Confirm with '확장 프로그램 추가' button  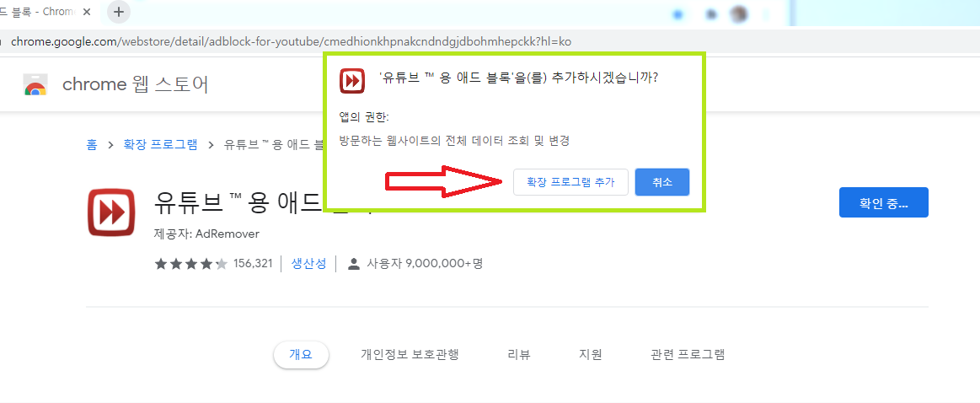click(570, 182)
